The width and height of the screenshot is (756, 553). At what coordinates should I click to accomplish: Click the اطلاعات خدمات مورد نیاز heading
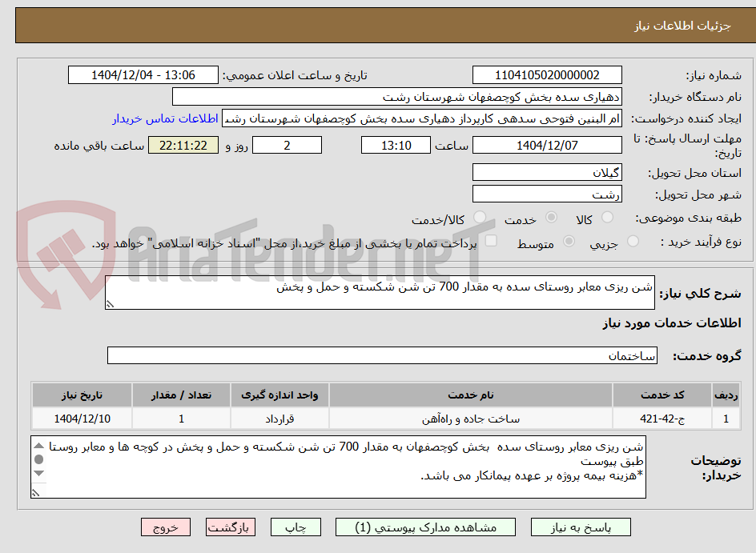point(672,323)
